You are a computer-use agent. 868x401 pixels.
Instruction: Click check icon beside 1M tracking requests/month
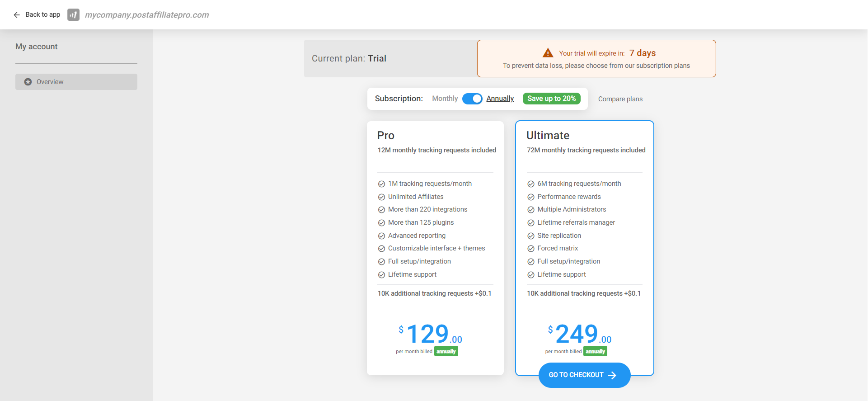(x=381, y=184)
